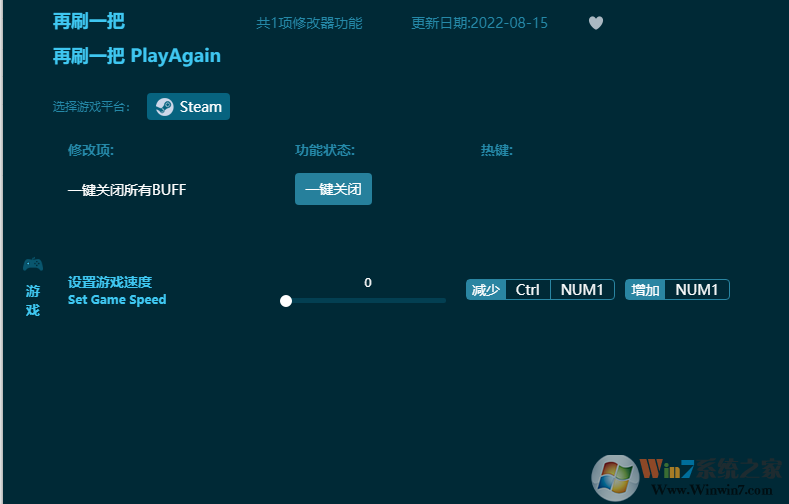789x504 pixels.
Task: Click the 再刷一把 PlayAgain heading
Action: [137, 56]
